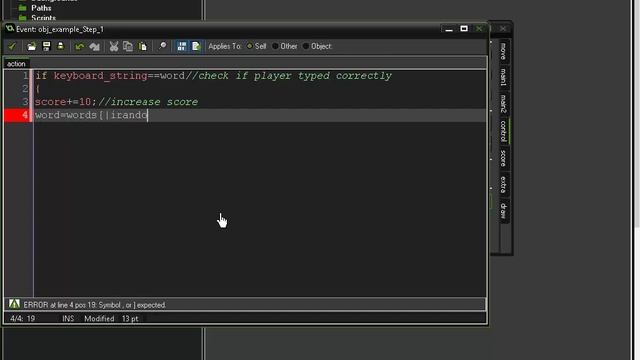Click the '13 pt' font size indicator
Image resolution: width=640 pixels, height=360 pixels.
pyautogui.click(x=130, y=318)
